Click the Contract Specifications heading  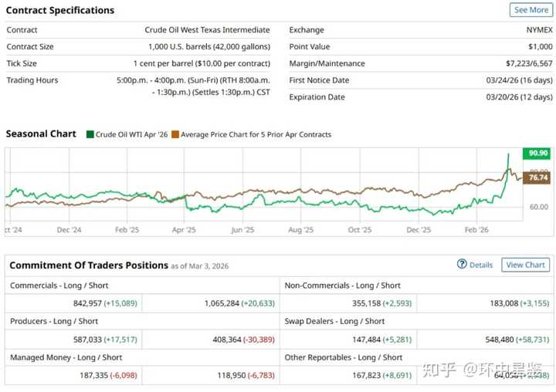pyautogui.click(x=60, y=10)
